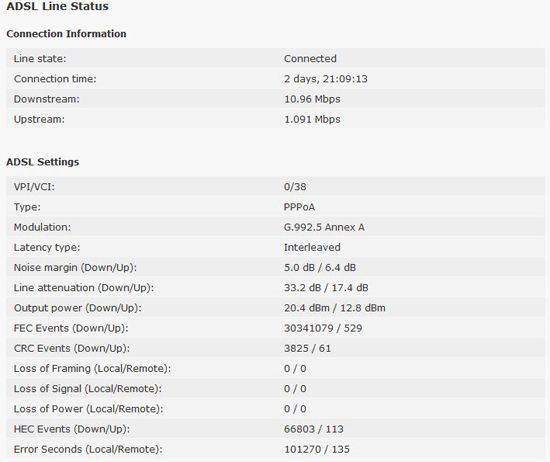Select the HEC Events value 66803 / 113
Image resolution: width=550 pixels, height=462 pixels.
click(x=314, y=429)
